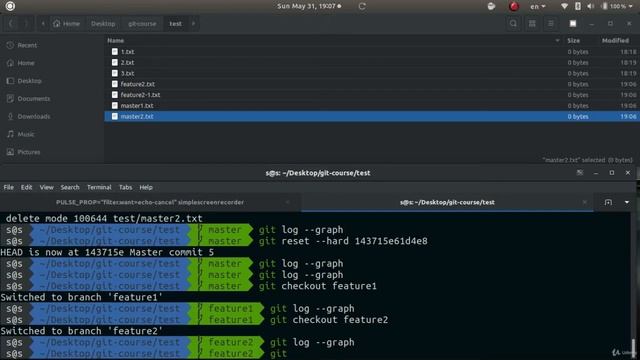Select the file 3.txt

pos(372,73)
